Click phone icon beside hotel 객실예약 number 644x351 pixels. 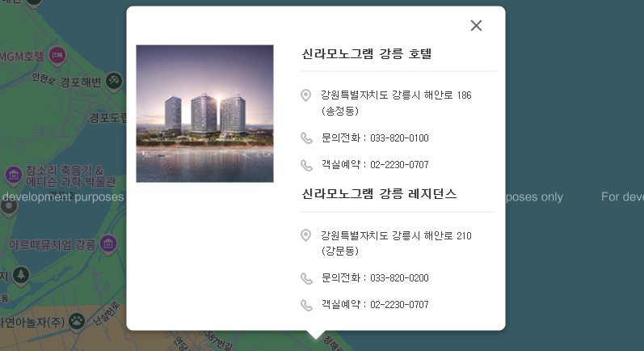point(306,165)
